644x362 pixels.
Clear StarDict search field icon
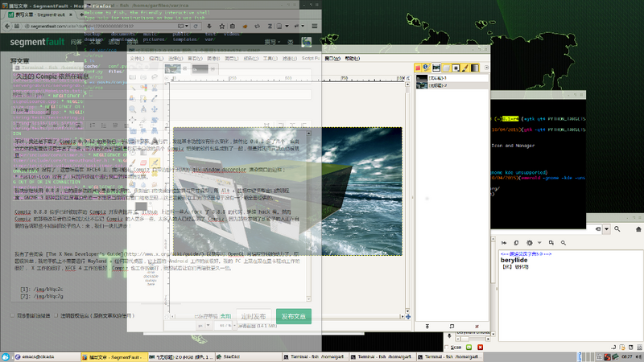[x=598, y=229]
